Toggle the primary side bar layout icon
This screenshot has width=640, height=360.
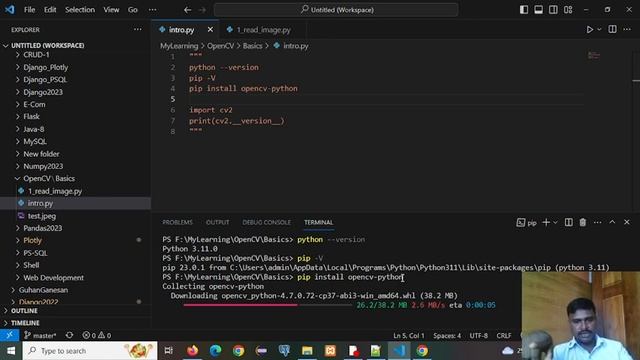[x=524, y=10]
